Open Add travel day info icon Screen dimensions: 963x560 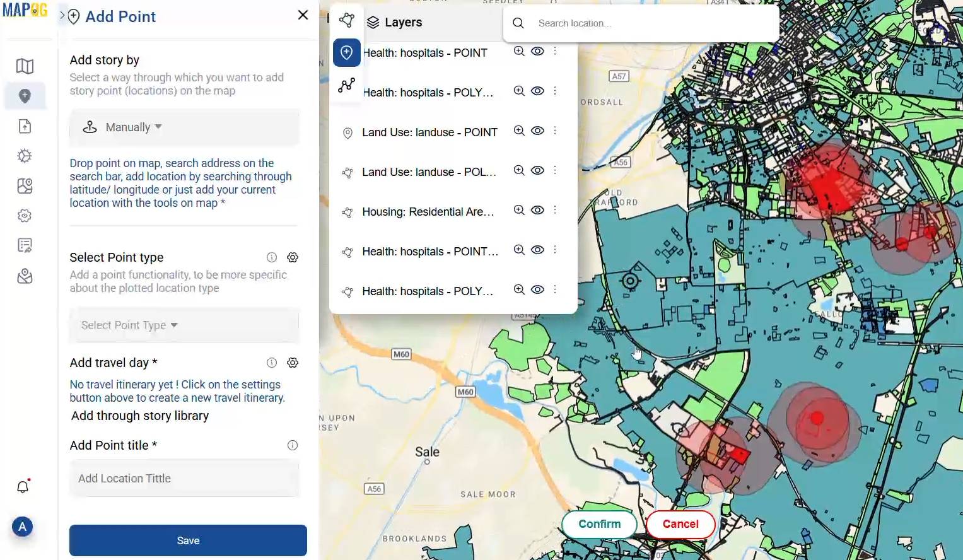coord(272,363)
